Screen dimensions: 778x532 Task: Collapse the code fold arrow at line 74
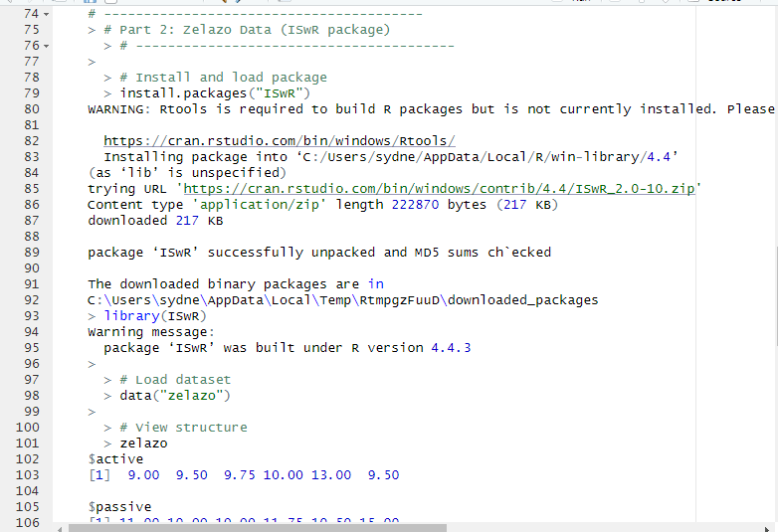pyautogui.click(x=46, y=14)
